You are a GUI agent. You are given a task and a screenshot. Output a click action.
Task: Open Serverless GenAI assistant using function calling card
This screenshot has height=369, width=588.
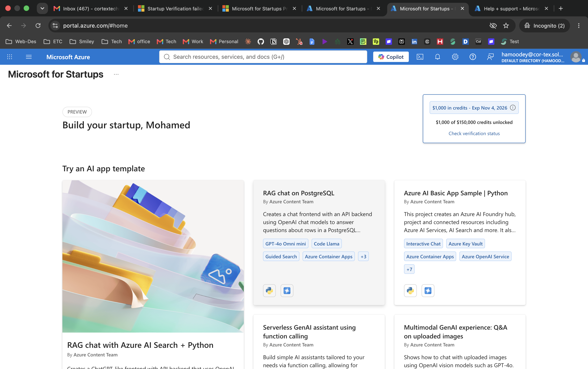(x=319, y=342)
